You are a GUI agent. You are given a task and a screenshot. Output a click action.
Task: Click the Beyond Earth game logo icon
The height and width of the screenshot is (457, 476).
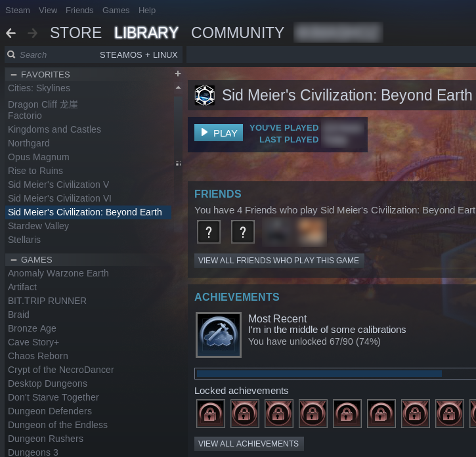point(205,95)
